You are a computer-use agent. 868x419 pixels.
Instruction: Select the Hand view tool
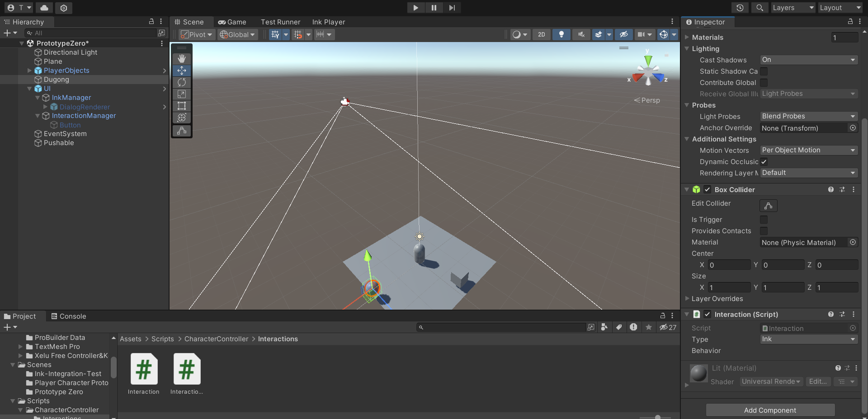tap(182, 59)
